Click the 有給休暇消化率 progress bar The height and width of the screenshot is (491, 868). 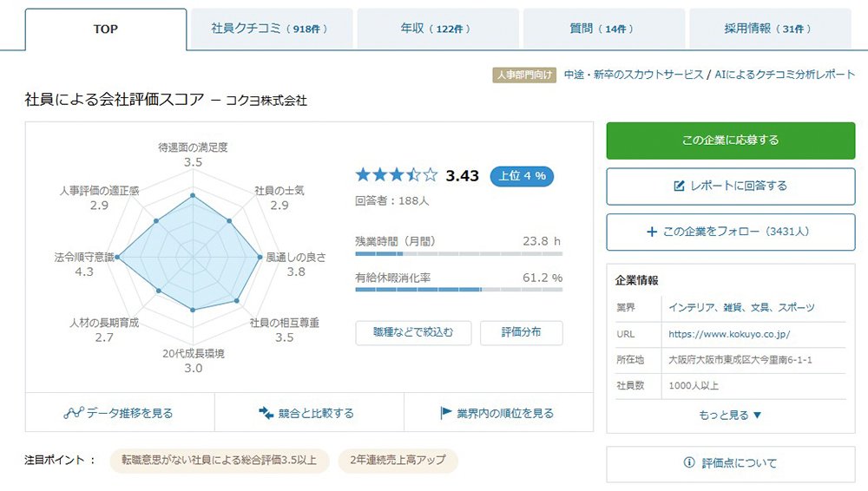tap(459, 290)
